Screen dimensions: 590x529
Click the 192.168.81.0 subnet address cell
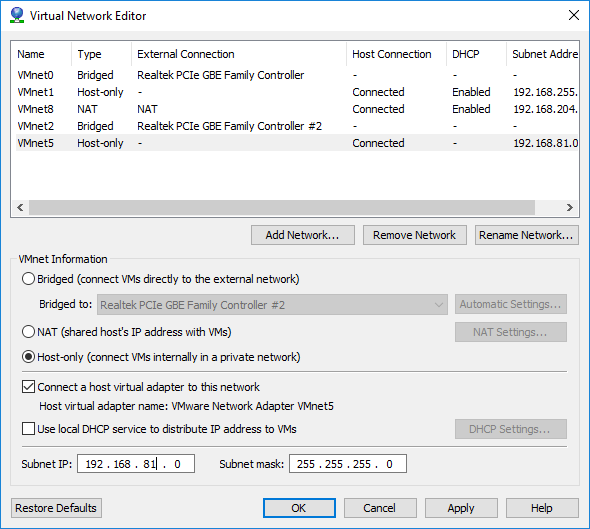point(546,143)
